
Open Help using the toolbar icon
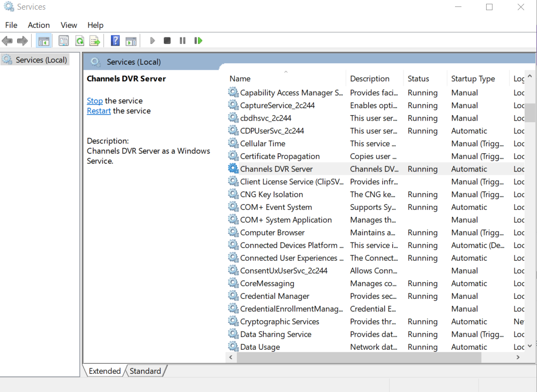point(114,40)
